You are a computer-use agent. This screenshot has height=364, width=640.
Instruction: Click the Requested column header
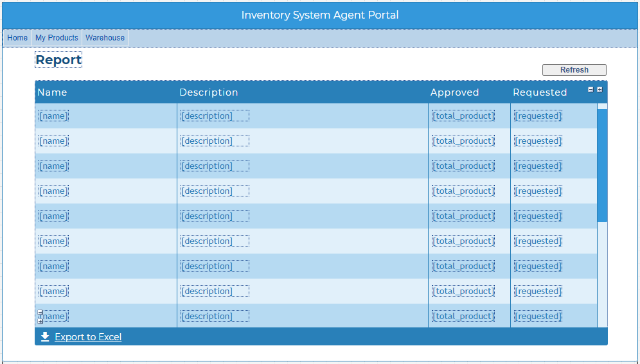pyautogui.click(x=540, y=92)
